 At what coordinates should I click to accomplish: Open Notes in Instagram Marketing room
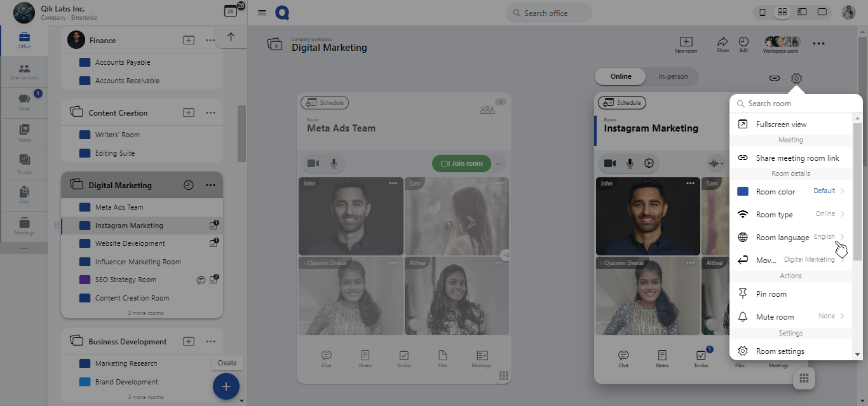coord(662,358)
